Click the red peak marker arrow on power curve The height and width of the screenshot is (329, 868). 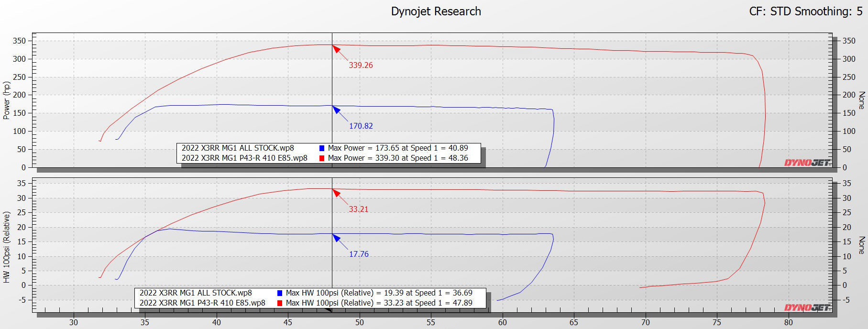tap(336, 49)
